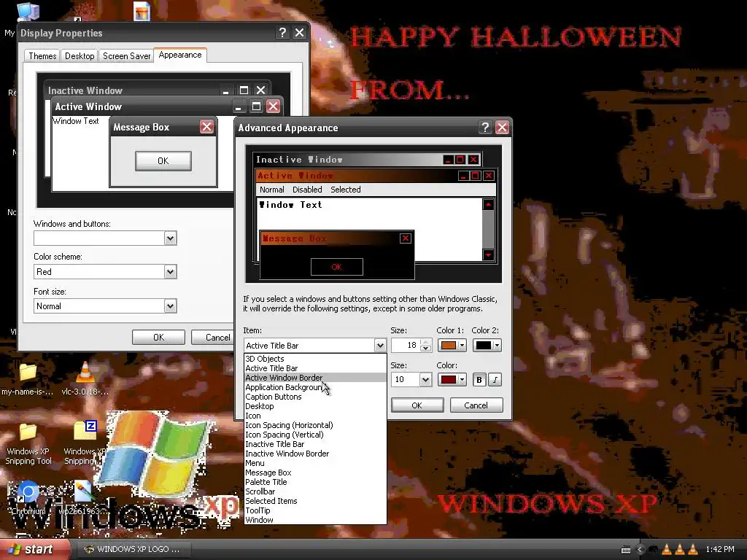
Task: Click the Message Box preview OK button
Action: [x=336, y=267]
